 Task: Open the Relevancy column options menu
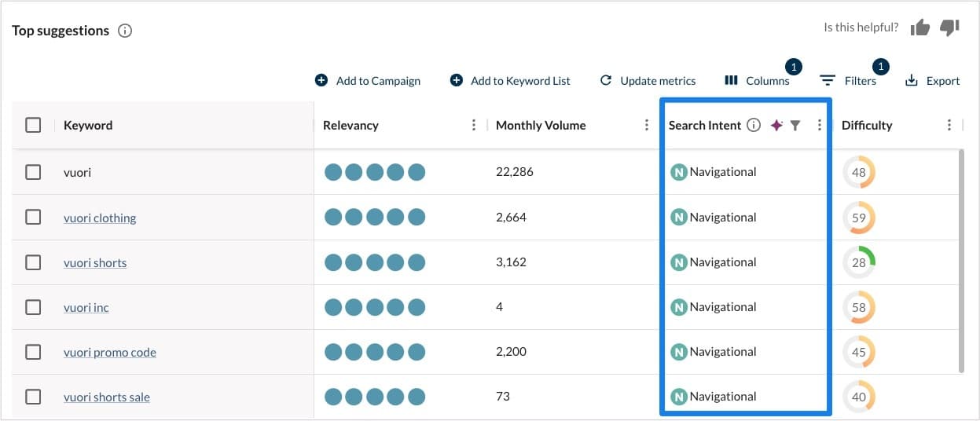[473, 125]
